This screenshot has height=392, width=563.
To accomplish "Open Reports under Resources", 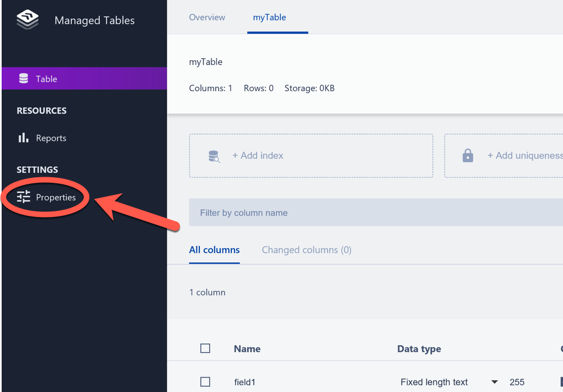I will coord(51,138).
